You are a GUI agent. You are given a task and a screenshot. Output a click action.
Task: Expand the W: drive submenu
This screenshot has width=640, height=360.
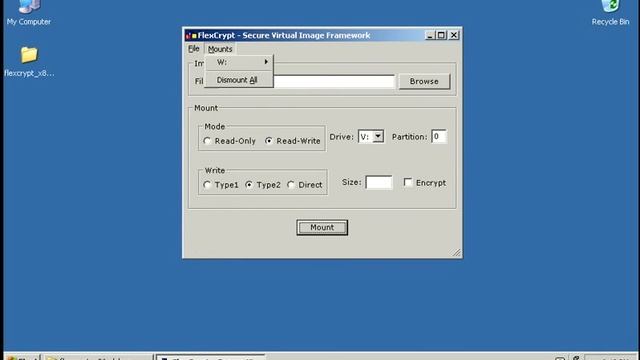click(x=239, y=62)
